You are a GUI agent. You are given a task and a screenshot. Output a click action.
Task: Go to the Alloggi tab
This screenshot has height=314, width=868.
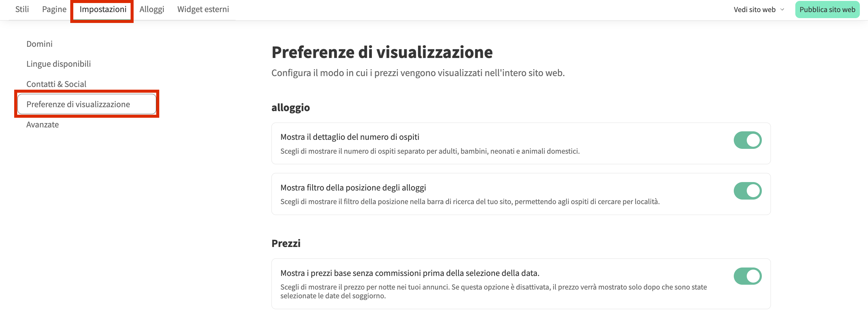(x=152, y=9)
